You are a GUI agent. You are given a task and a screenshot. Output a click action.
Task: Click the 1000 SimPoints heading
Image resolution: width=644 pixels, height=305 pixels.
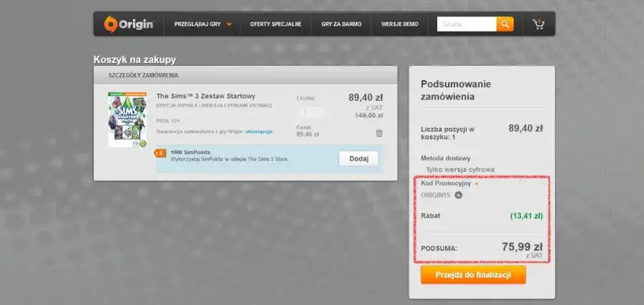[190, 152]
